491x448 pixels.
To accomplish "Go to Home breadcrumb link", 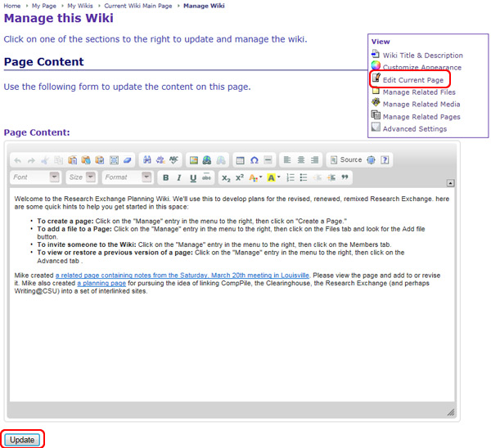I will click(12, 6).
